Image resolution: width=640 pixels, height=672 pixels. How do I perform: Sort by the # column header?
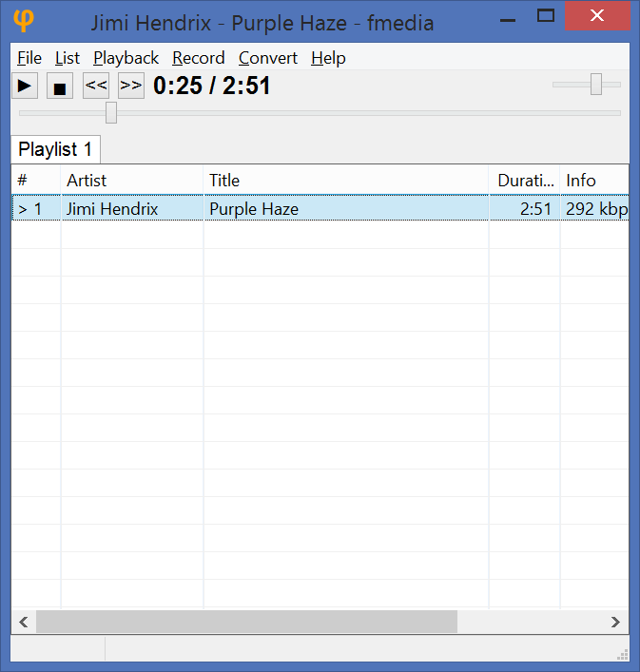36,181
